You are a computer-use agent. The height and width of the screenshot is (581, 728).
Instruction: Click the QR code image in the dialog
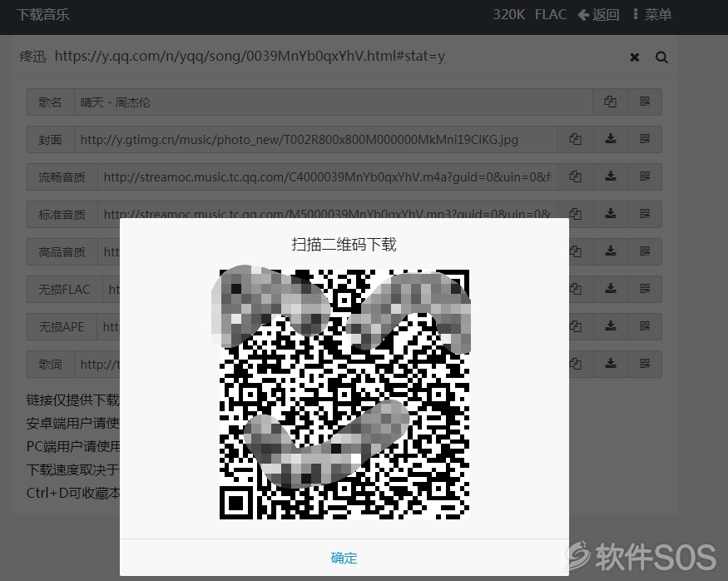[x=344, y=394]
